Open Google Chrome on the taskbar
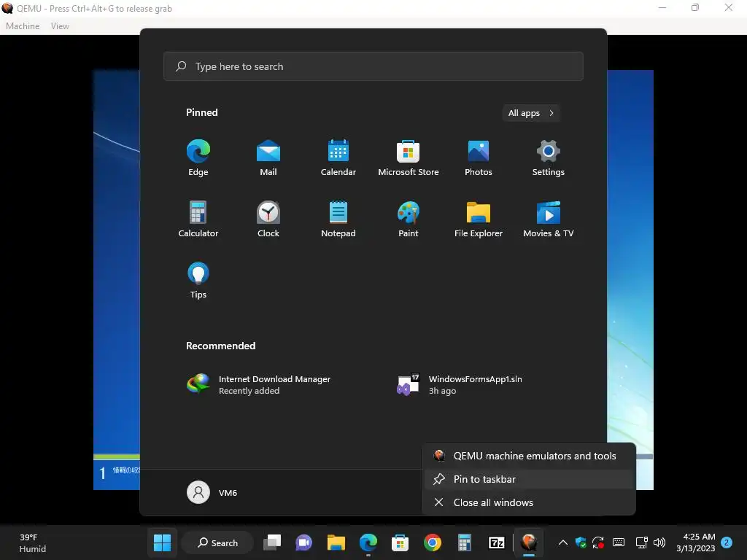Viewport: 747px width, 560px height. [433, 542]
